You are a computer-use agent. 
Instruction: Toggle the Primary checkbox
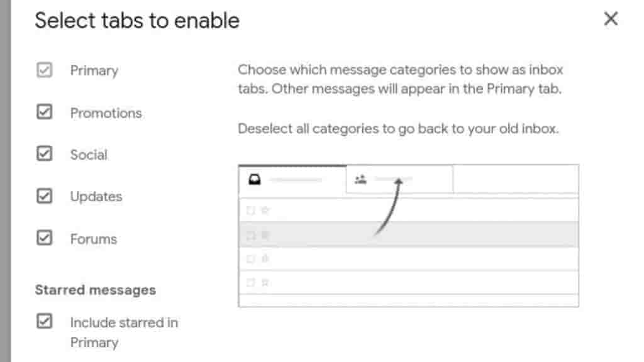[x=44, y=70]
